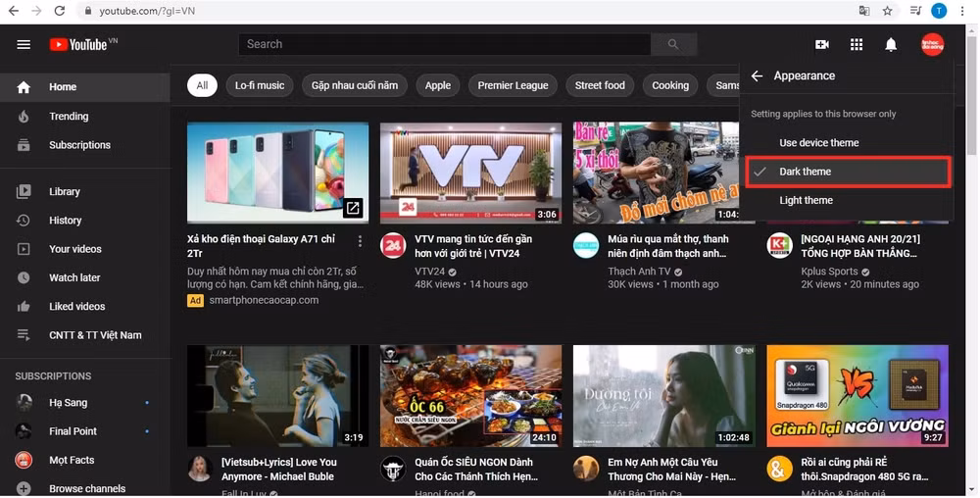980x498 pixels.
Task: Select the Cooking filter chip
Action: coord(670,85)
